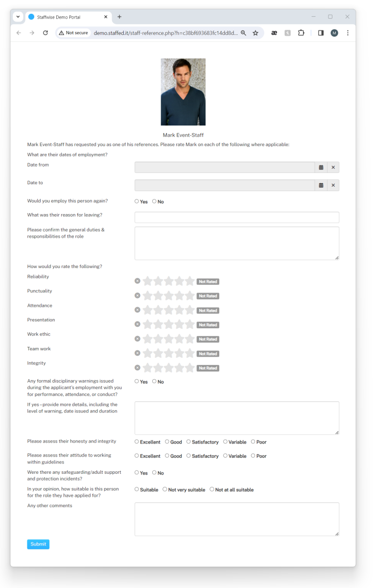Give Attendance a three star rating
This screenshot has height=588, width=373.
pos(169,310)
